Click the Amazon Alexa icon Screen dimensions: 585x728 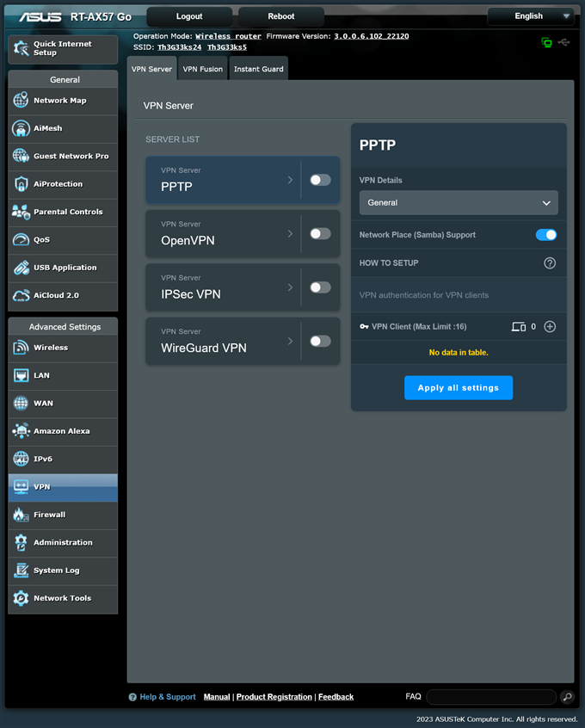tap(21, 431)
